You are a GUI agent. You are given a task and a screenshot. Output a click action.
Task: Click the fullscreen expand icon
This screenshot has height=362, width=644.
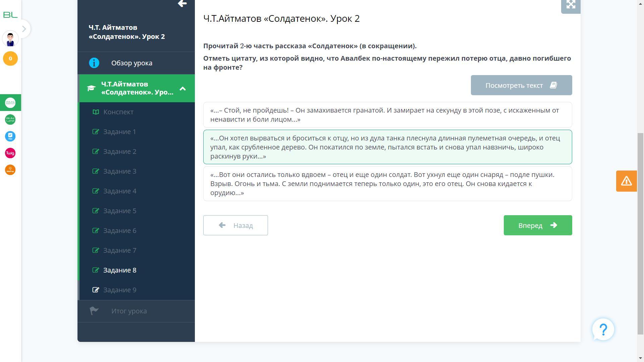[571, 5]
